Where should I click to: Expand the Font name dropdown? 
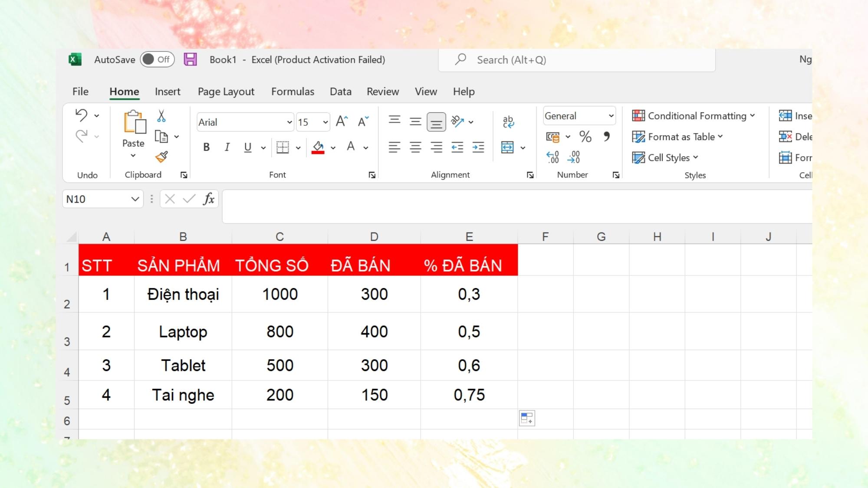[x=289, y=121]
